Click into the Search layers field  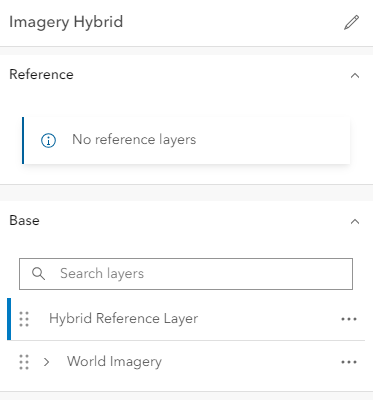(x=186, y=274)
